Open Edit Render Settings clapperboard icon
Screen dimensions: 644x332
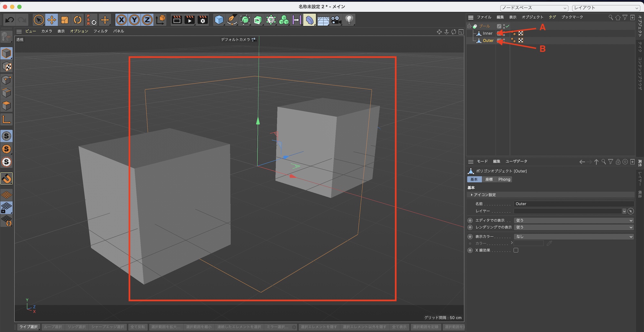[x=203, y=20]
